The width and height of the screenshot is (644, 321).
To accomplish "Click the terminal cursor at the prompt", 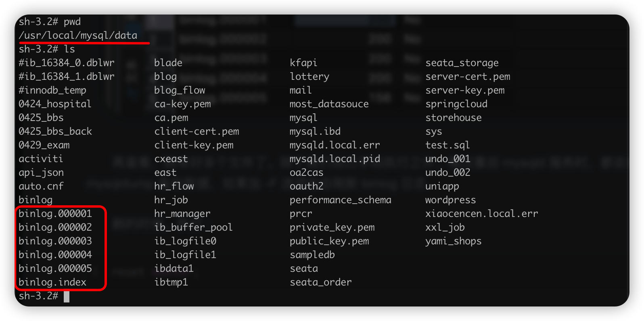I will pyautogui.click(x=67, y=296).
